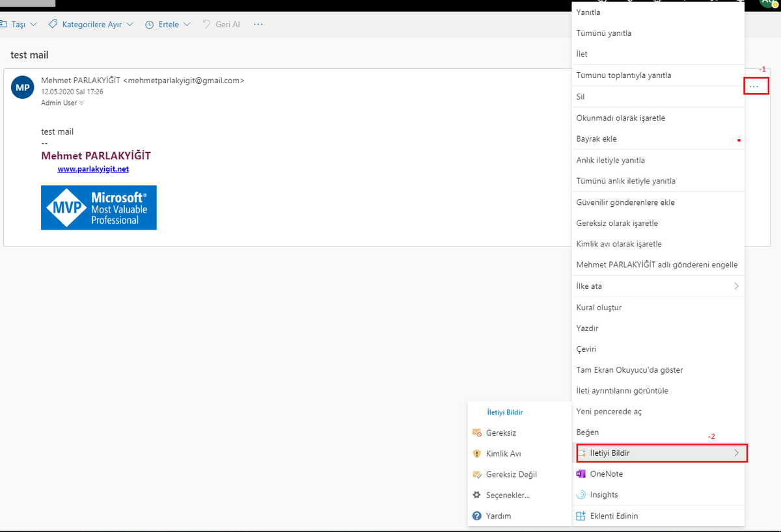This screenshot has height=532, width=781.
Task: Click the Kimlik Avı shield icon
Action: coord(477,454)
